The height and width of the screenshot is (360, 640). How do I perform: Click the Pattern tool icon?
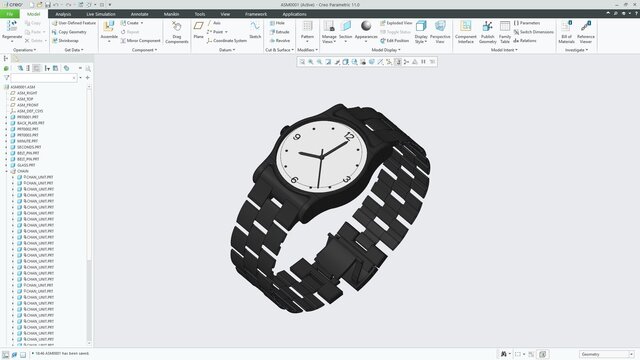tap(307, 26)
